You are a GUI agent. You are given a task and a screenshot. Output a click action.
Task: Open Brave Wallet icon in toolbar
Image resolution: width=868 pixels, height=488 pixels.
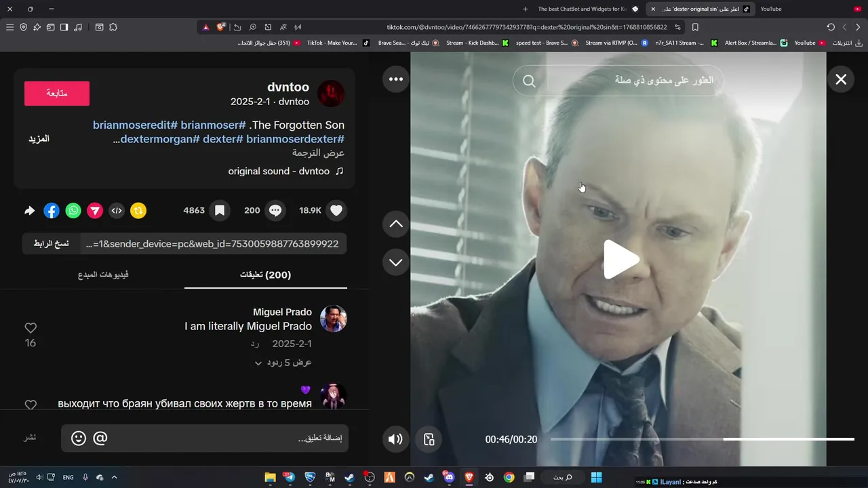[x=50, y=27]
